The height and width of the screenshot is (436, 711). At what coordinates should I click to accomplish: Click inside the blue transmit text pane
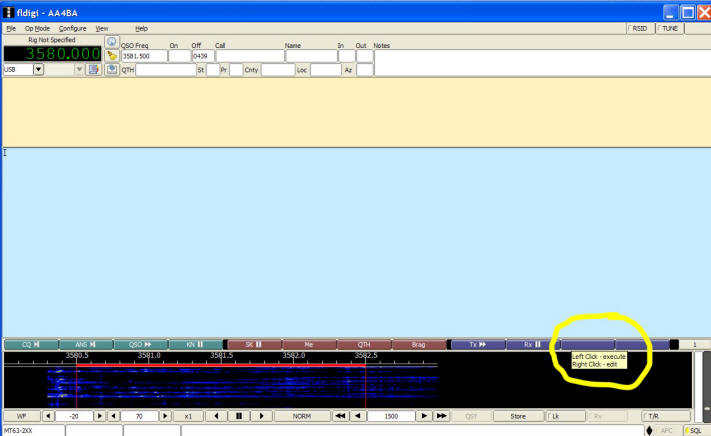click(356, 242)
